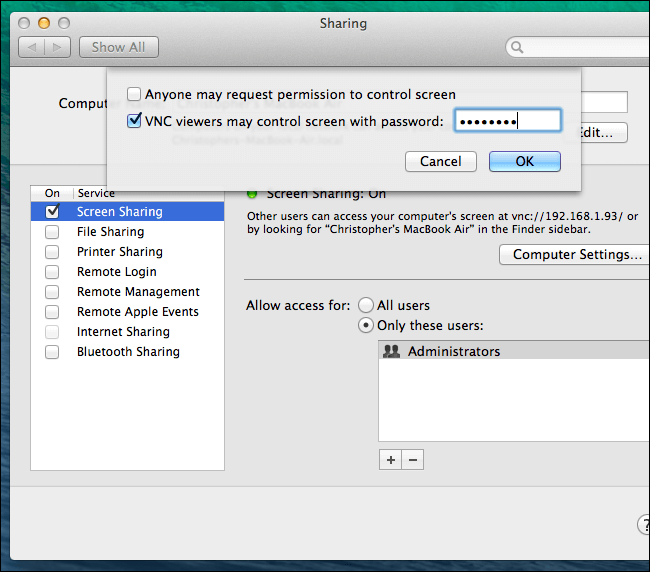650x572 pixels.
Task: Click OK to confirm VNC password
Action: coord(524,161)
